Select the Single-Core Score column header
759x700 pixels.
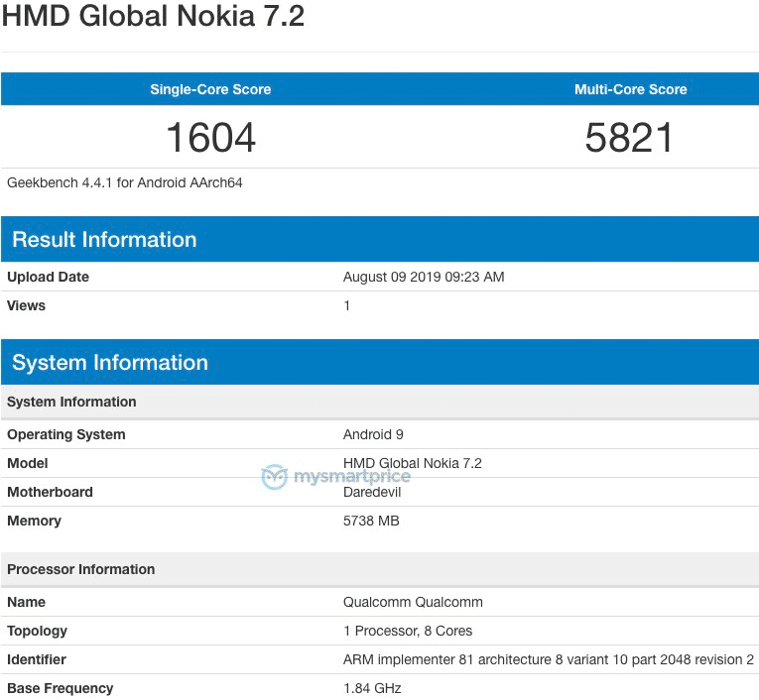coord(210,89)
